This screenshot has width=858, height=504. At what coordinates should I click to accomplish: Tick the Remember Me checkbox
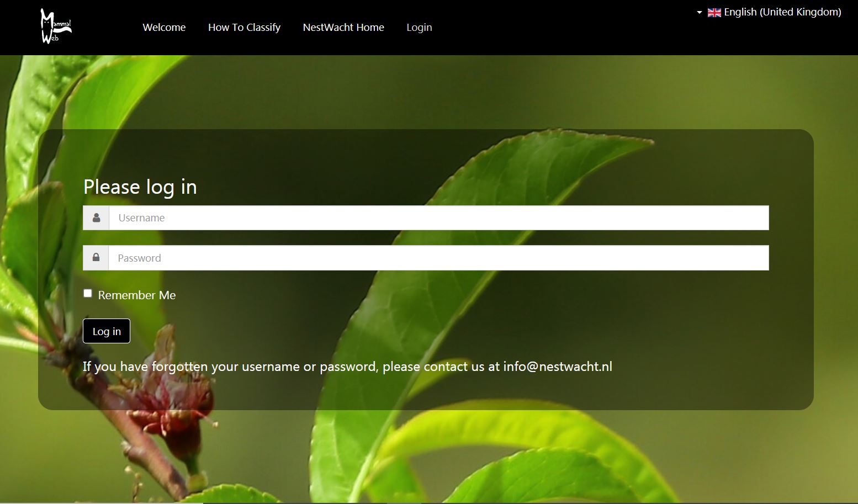88,293
